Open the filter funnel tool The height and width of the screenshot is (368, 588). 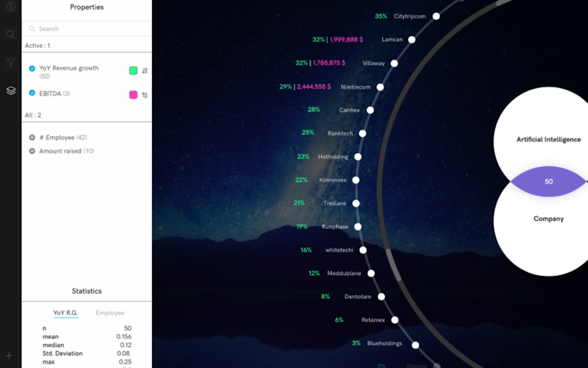pyautogui.click(x=10, y=63)
